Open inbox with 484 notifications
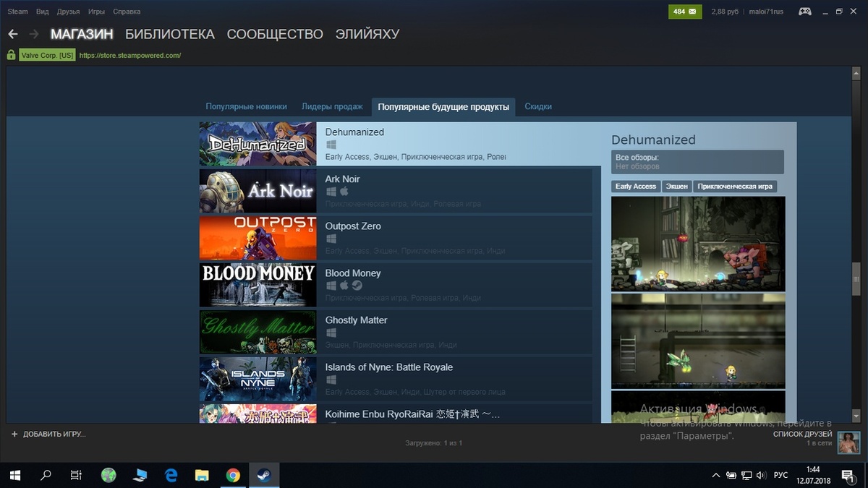Image resolution: width=868 pixels, height=488 pixels. 685,12
